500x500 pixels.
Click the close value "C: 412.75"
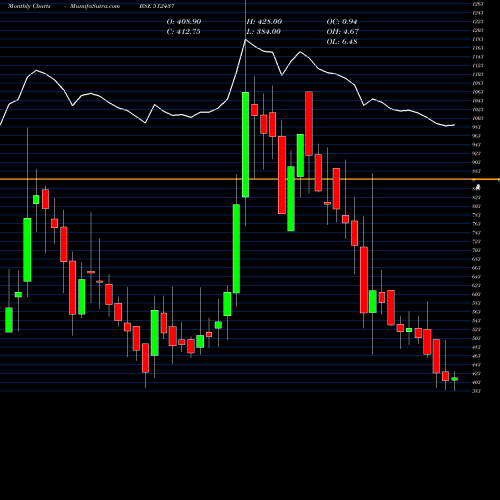tap(183, 32)
